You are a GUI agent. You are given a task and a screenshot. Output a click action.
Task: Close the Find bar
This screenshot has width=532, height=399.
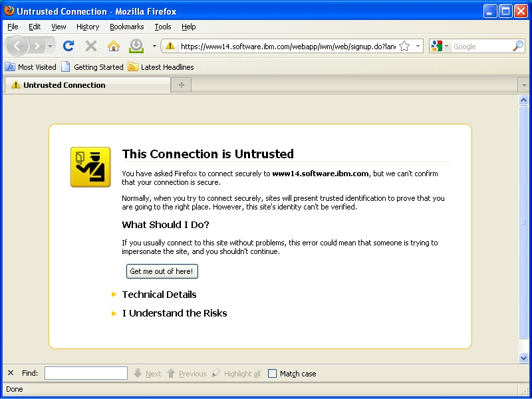(11, 373)
